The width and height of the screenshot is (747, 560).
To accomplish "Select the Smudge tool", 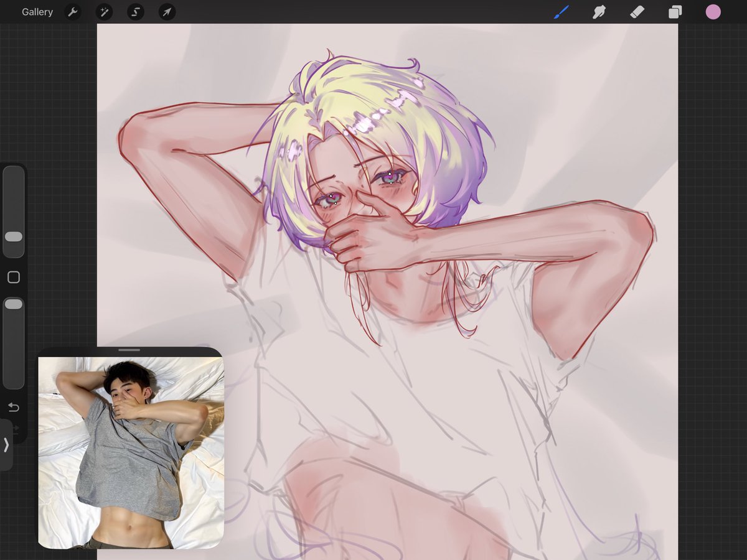I will pyautogui.click(x=599, y=12).
